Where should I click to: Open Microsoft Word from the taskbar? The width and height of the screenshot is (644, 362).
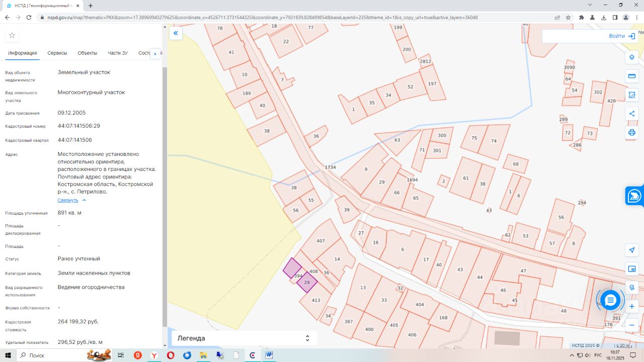coord(269,355)
